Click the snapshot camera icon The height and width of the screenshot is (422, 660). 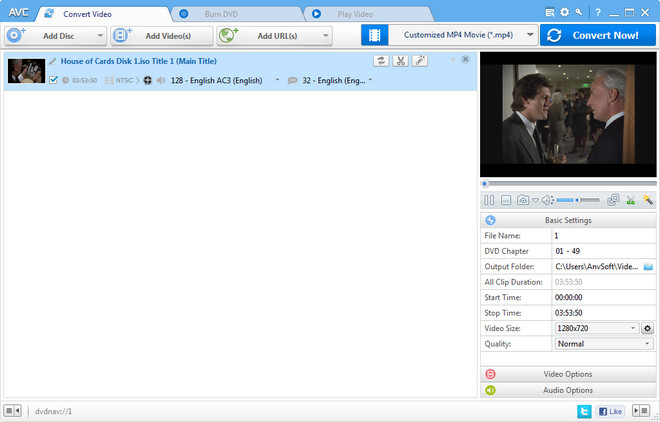[522, 201]
